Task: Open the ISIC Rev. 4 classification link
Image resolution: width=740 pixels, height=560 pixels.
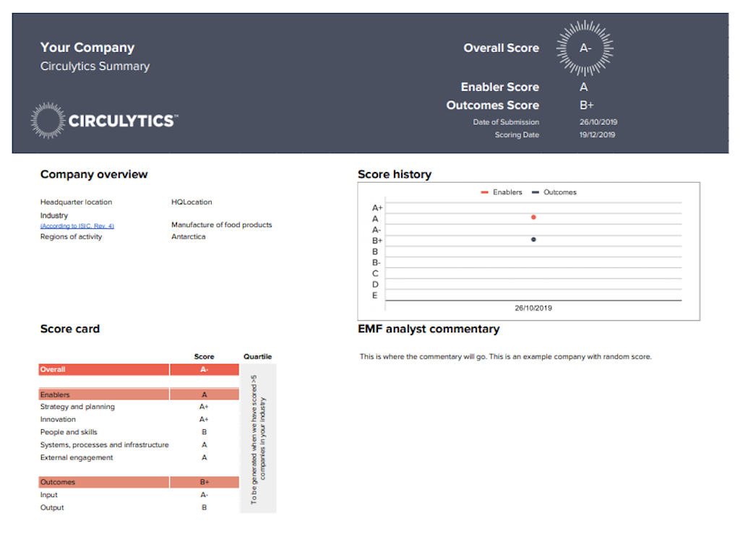Action: 77,226
